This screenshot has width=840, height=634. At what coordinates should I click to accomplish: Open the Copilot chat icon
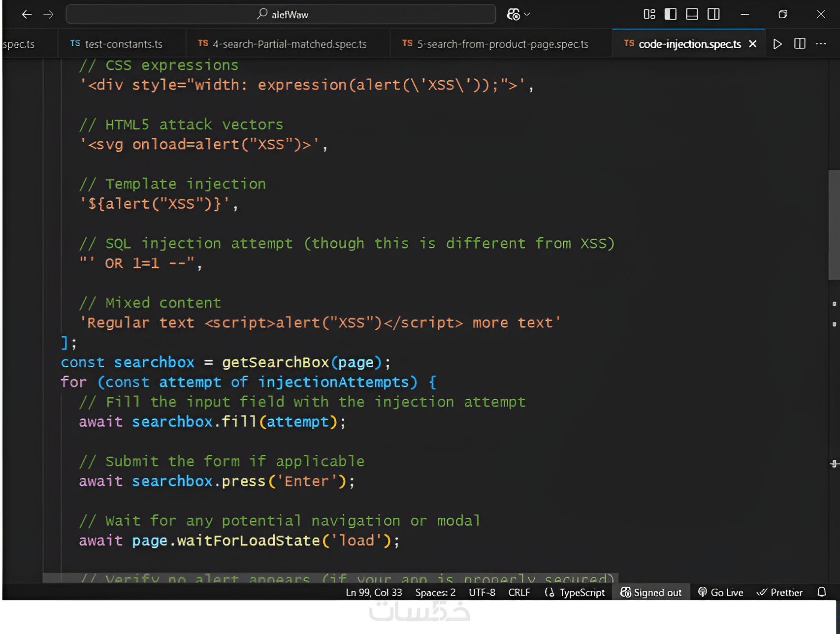click(513, 14)
